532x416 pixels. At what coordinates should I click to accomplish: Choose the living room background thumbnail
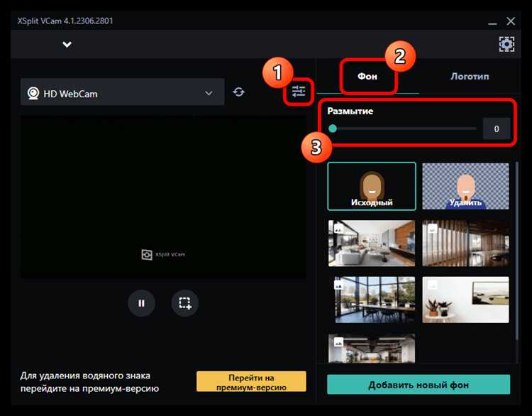pyautogui.click(x=372, y=243)
